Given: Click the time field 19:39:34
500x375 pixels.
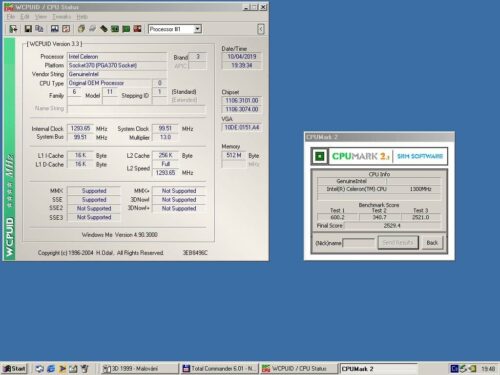Looking at the screenshot, I should point(242,65).
